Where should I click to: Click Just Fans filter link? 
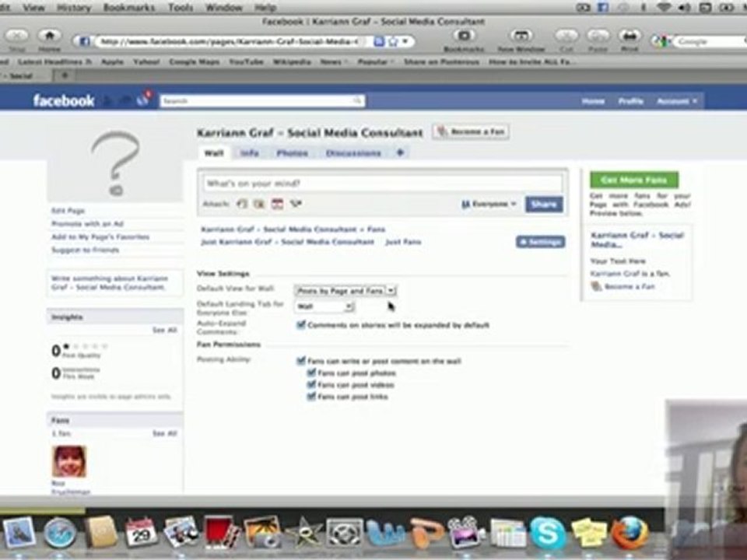(x=403, y=242)
